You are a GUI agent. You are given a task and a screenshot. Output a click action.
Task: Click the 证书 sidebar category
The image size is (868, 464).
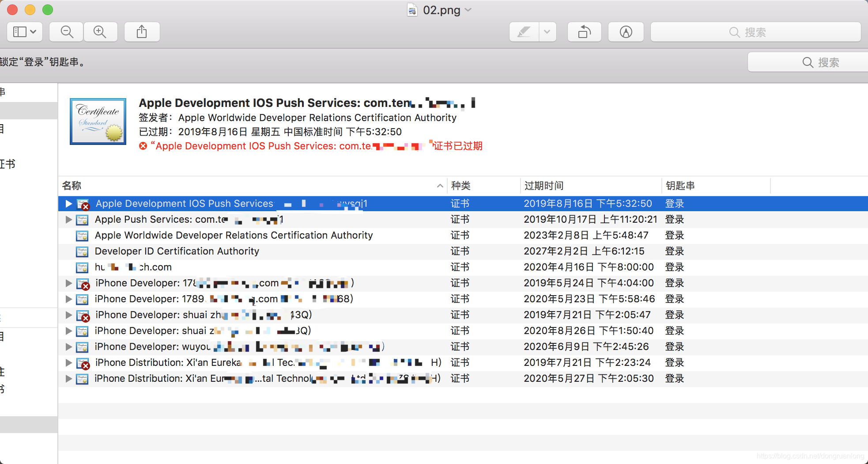(8, 164)
